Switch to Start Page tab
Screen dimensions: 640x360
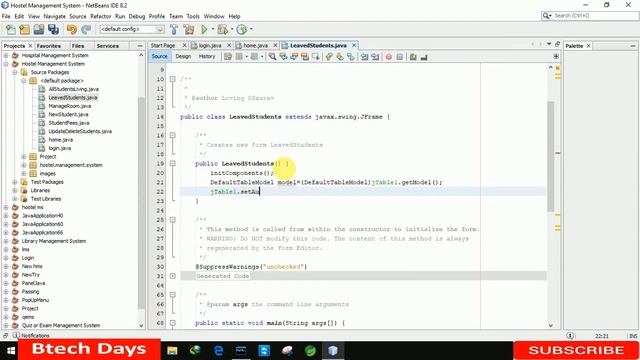(x=163, y=45)
